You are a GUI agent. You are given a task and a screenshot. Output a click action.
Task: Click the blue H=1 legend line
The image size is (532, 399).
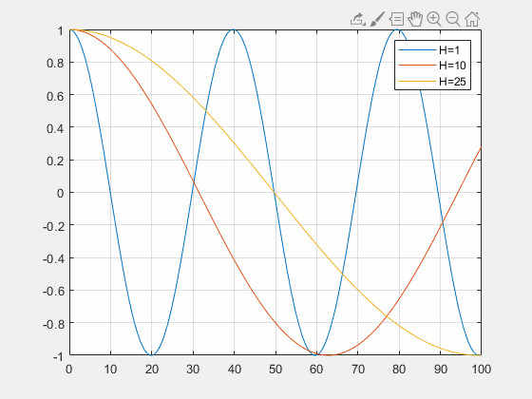417,50
